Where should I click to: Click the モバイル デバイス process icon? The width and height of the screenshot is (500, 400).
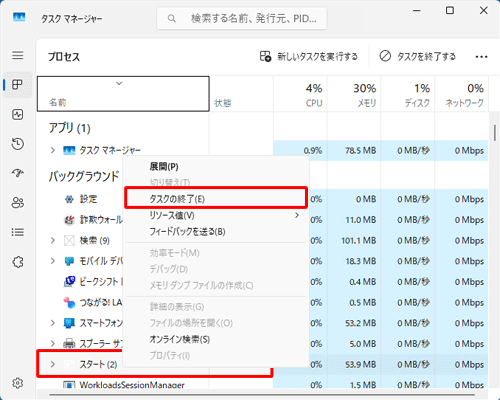tap(69, 261)
